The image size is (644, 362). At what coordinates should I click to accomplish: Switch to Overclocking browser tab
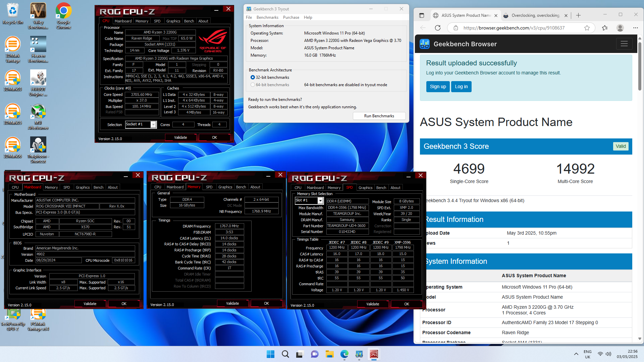(536, 15)
